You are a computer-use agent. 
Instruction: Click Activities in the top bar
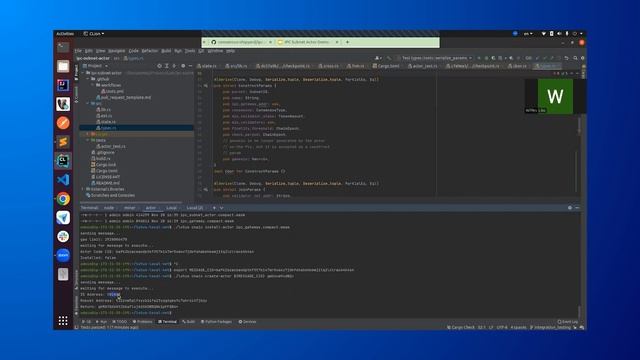tap(65, 33)
